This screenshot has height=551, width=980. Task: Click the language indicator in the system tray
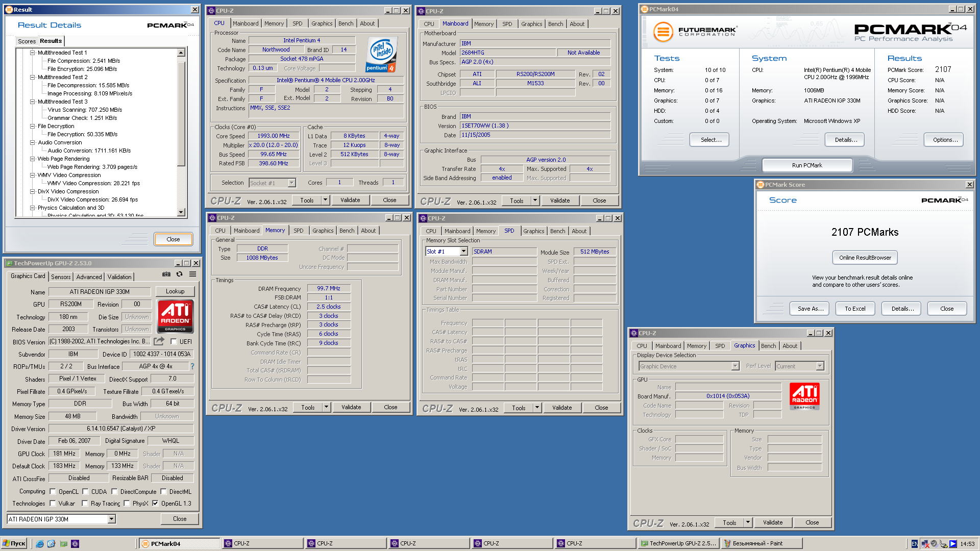click(914, 544)
